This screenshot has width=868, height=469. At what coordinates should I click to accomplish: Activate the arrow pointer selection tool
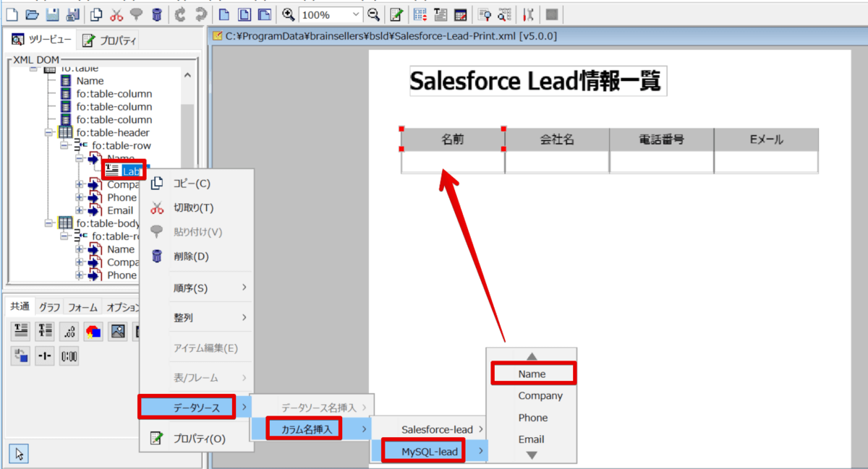click(x=20, y=453)
